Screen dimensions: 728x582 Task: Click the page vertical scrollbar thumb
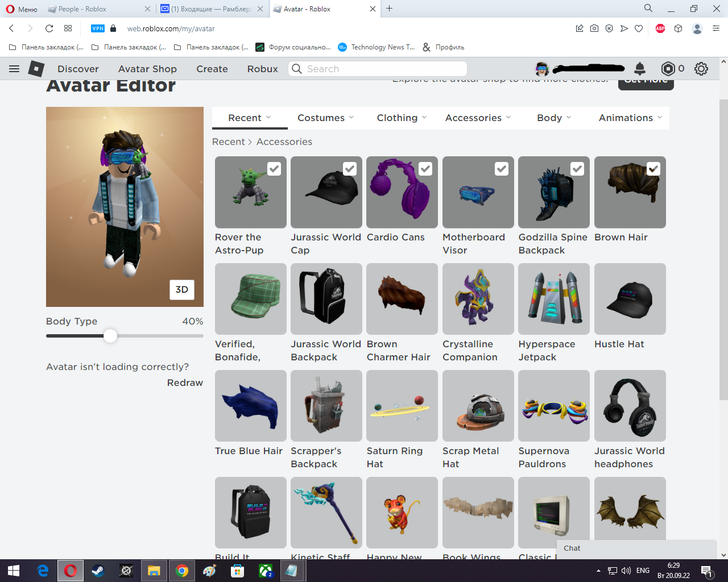[x=723, y=249]
